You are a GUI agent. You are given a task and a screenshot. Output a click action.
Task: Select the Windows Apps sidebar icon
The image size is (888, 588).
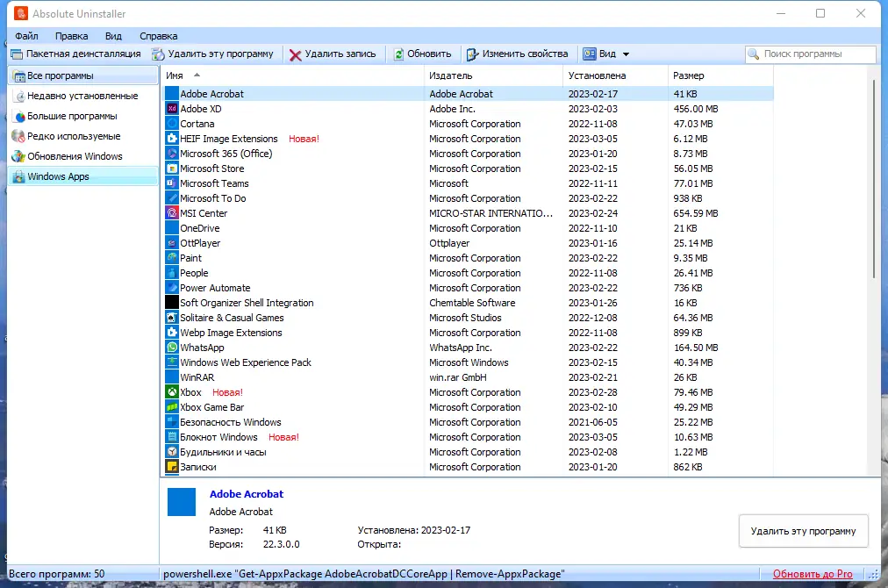coord(18,176)
